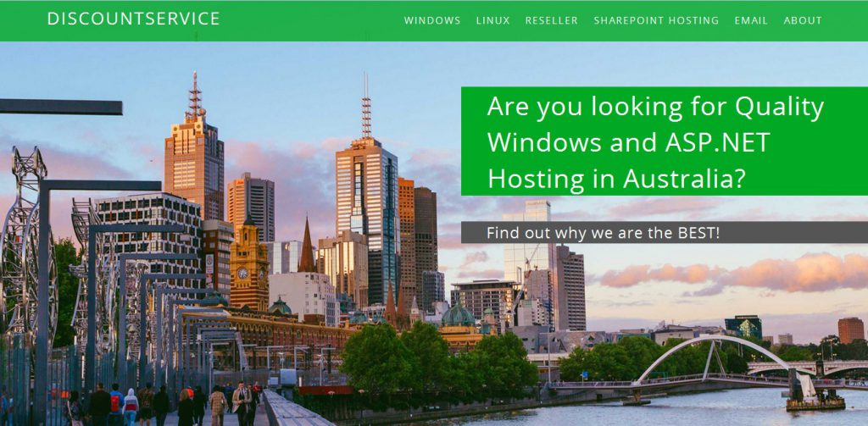
Task: Click the green dome of the station building
Action: (458, 315)
